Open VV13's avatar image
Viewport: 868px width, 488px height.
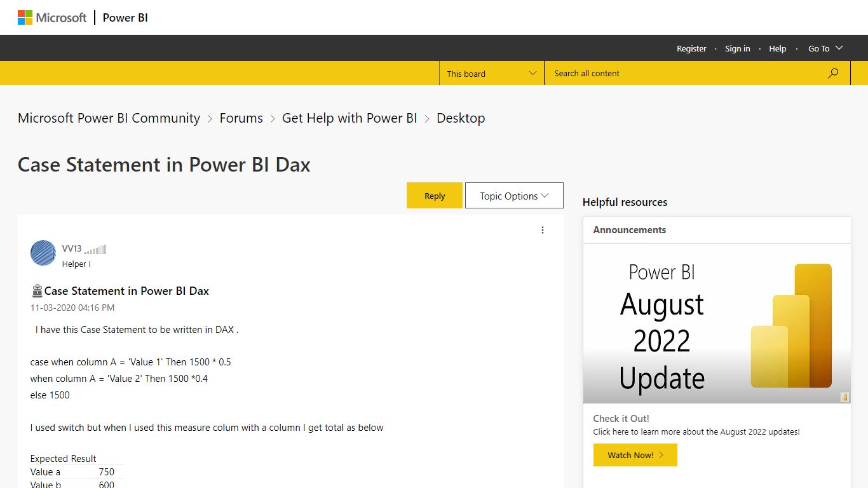(x=43, y=253)
